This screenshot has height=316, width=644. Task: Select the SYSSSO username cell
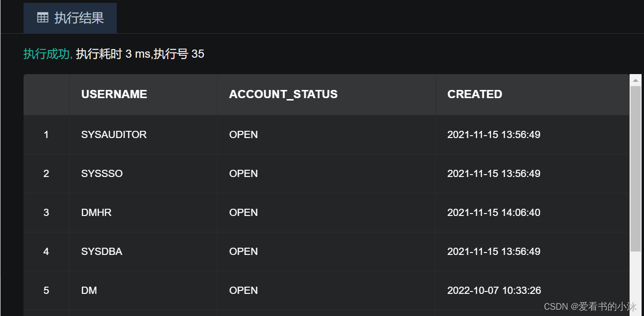(x=102, y=174)
